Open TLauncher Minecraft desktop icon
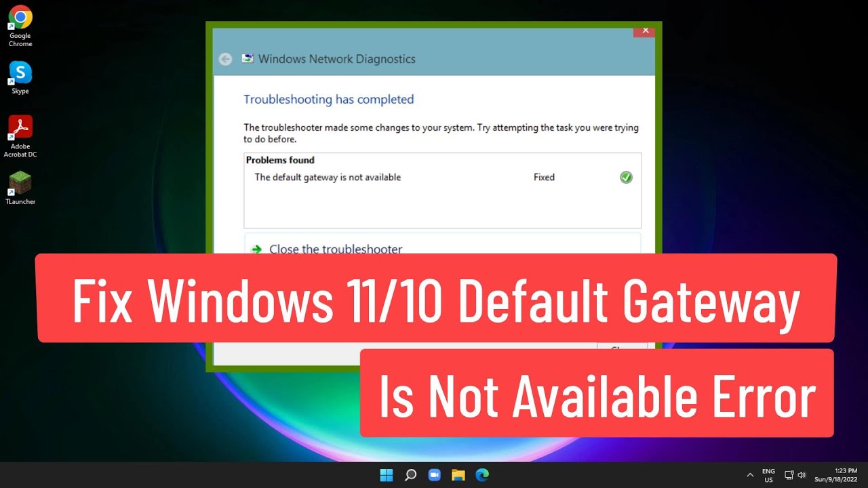 [20, 182]
